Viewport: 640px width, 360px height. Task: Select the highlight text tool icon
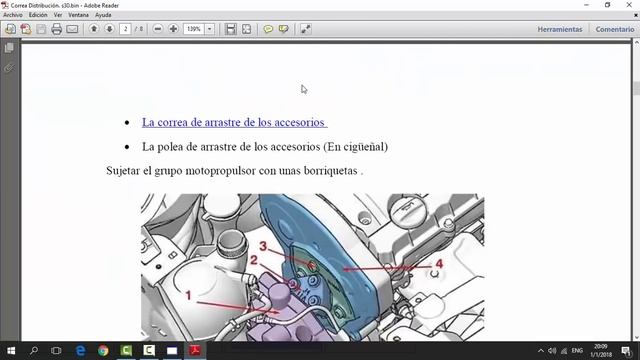(284, 29)
